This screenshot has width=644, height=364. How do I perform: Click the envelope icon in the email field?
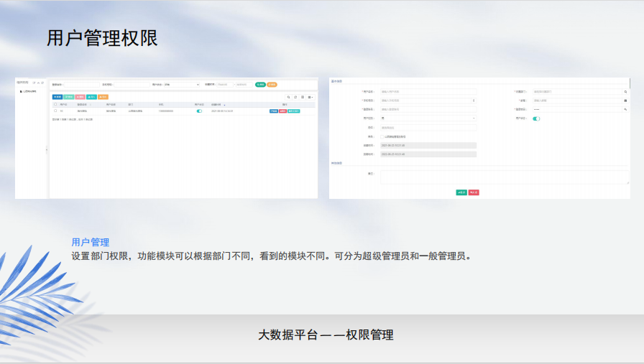click(625, 101)
